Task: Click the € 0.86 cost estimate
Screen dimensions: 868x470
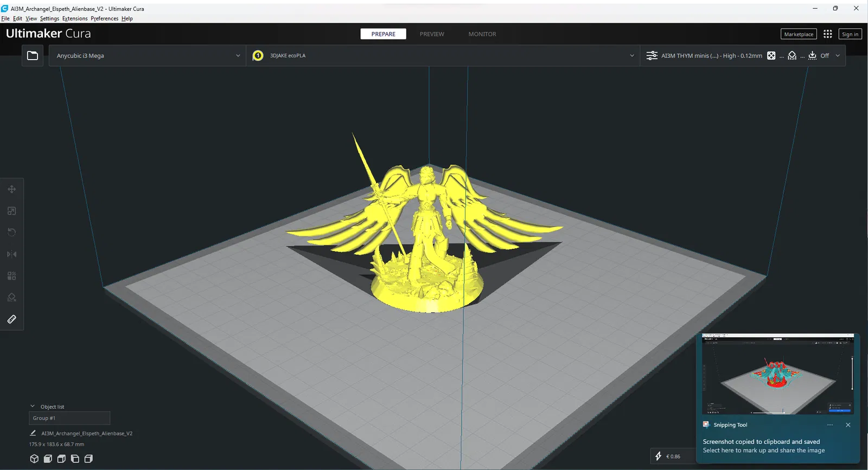Action: 673,456
